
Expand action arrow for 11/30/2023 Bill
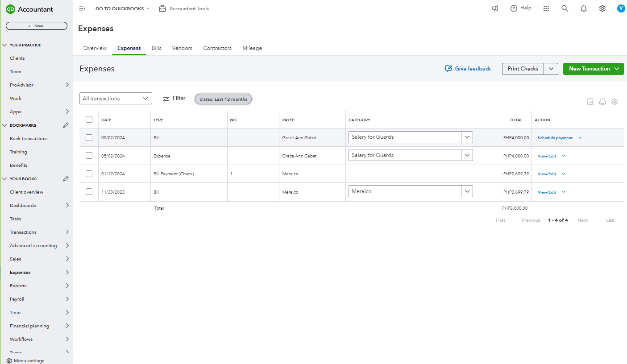pos(564,192)
